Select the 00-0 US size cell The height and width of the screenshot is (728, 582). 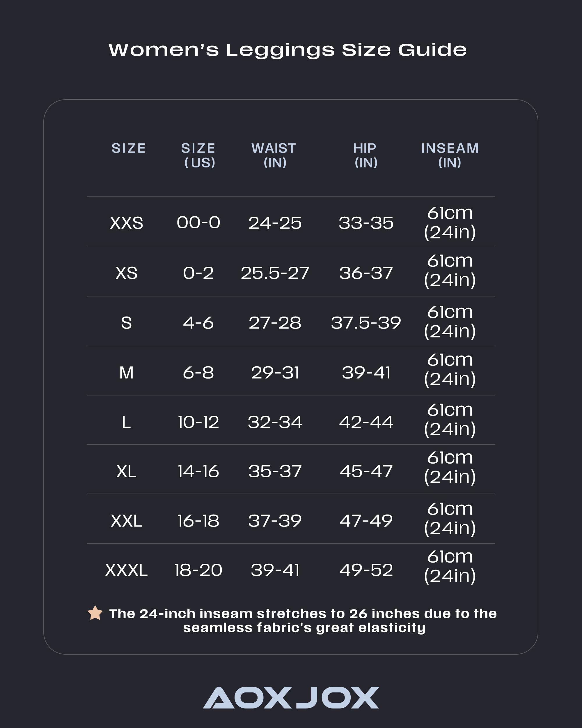pyautogui.click(x=198, y=223)
